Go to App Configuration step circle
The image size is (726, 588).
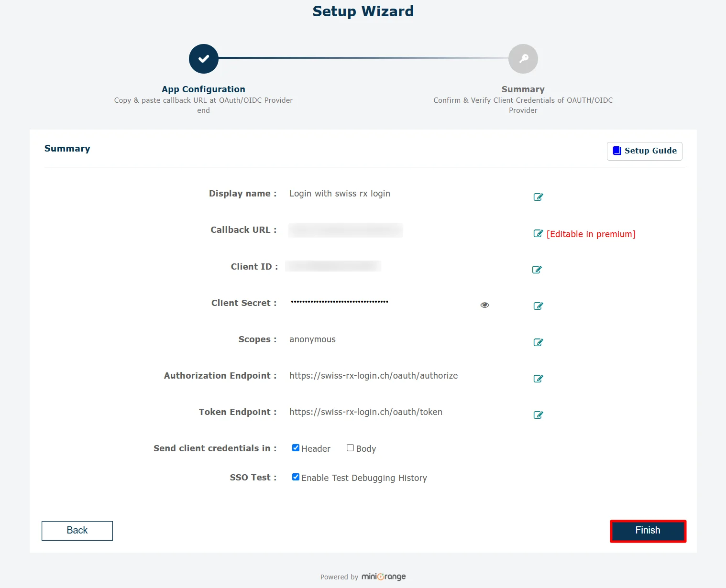204,59
